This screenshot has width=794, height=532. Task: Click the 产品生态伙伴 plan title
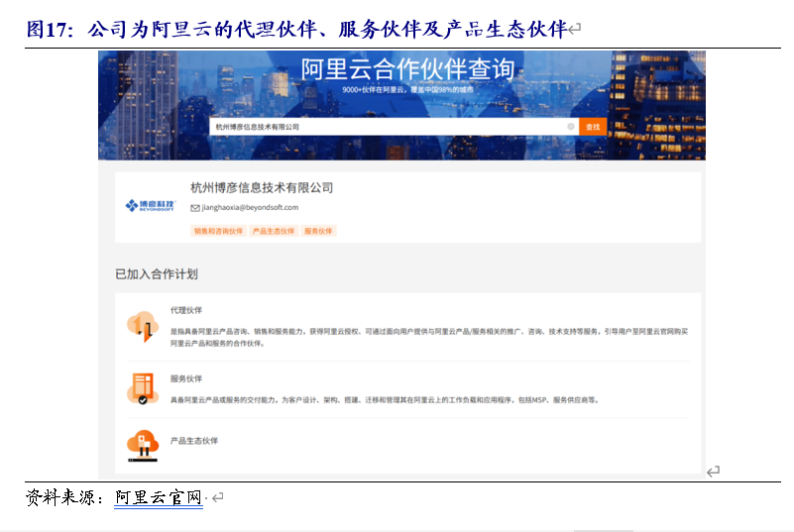point(194,441)
